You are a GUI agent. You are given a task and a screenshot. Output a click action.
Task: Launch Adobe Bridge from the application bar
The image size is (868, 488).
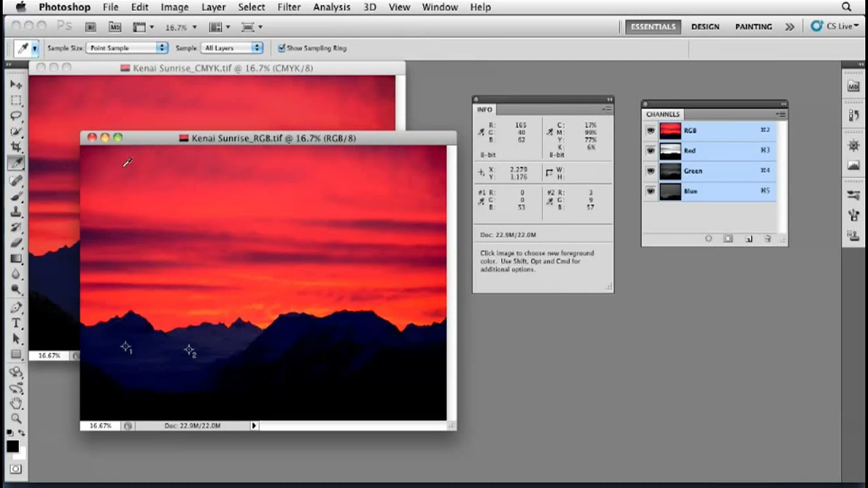click(90, 27)
